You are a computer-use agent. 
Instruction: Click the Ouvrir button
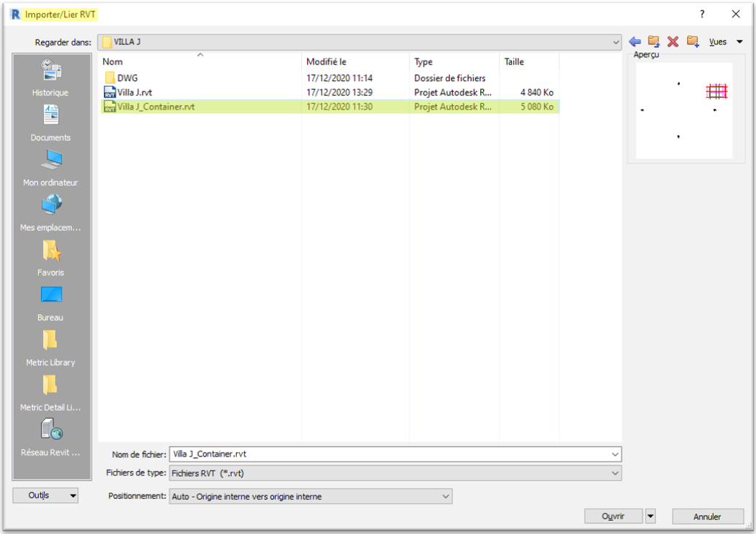[613, 516]
